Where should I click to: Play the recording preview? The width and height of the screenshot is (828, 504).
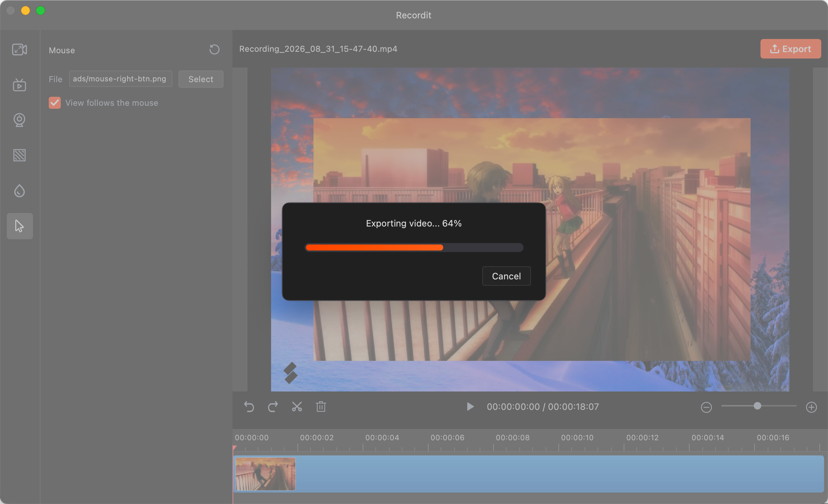pos(470,406)
